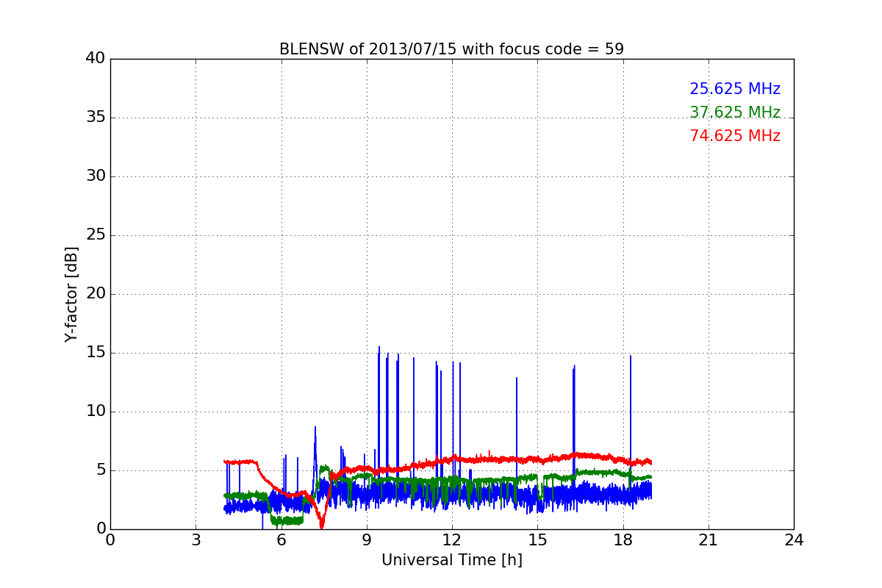This screenshot has width=882, height=588.
Task: Click x-axis tick label 24
Action: pyautogui.click(x=794, y=539)
